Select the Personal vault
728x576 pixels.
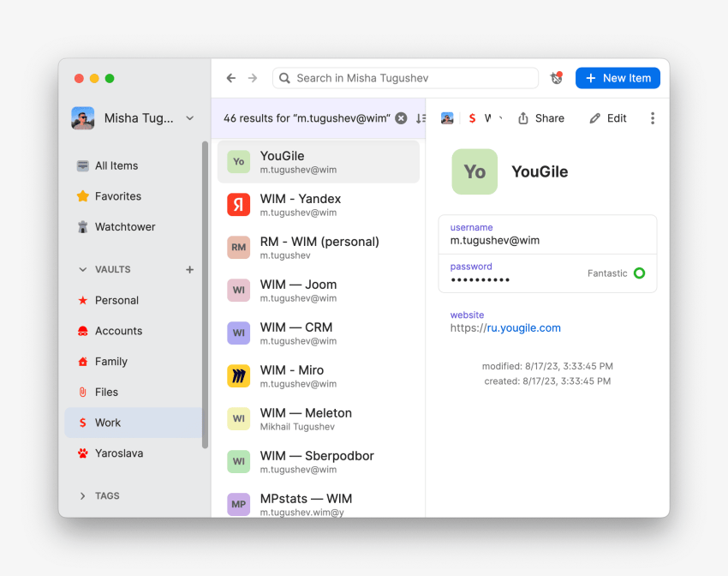[x=134, y=301]
